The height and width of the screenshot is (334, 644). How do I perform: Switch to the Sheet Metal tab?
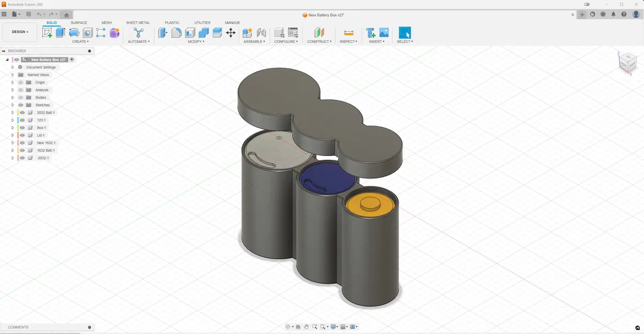[138, 22]
